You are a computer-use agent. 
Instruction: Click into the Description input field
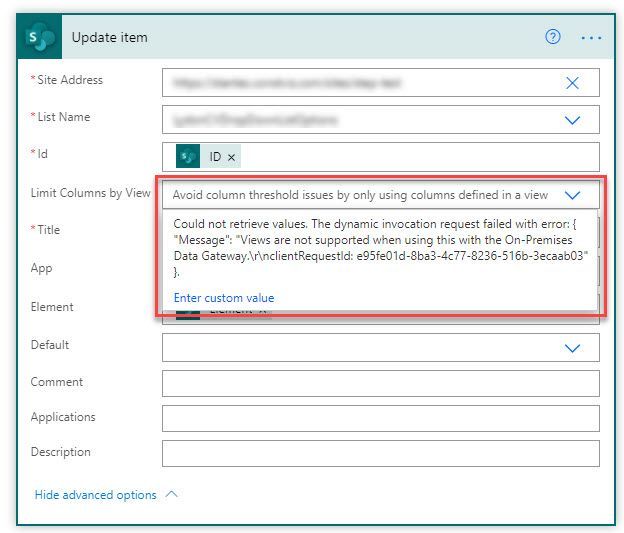[380, 453]
